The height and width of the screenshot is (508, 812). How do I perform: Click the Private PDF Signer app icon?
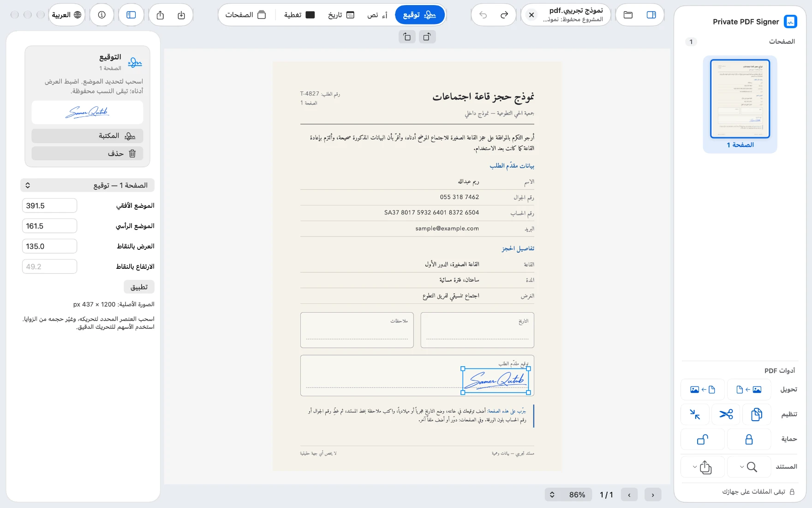(790, 21)
